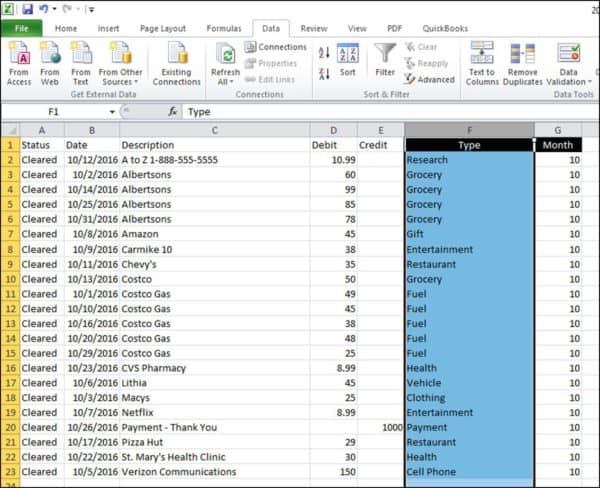
Task: Click the Gift type cell
Action: (x=469, y=234)
